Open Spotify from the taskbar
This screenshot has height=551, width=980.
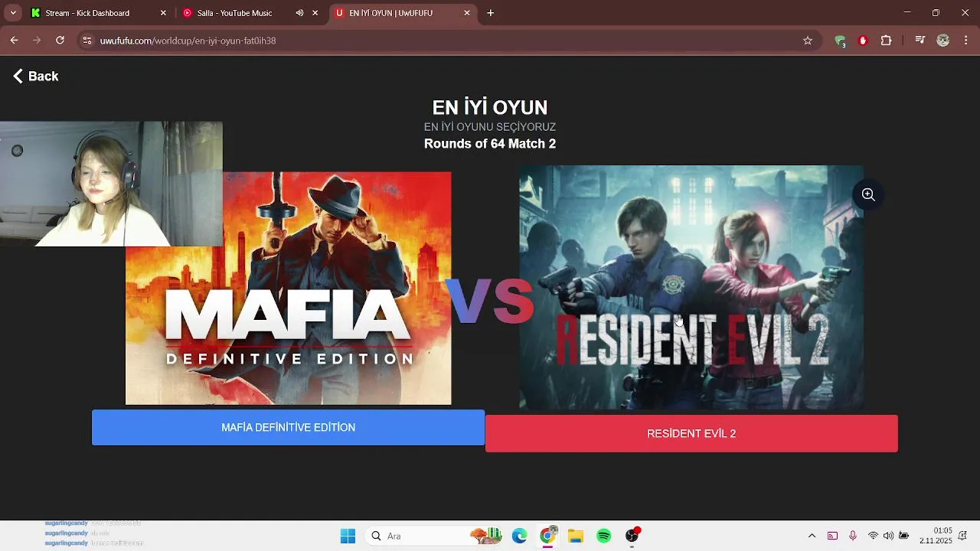[604, 536]
